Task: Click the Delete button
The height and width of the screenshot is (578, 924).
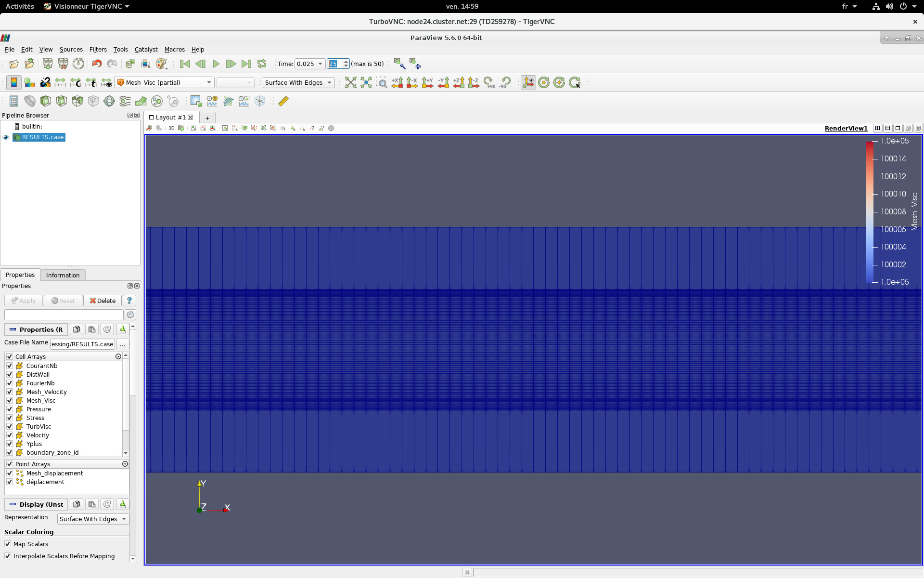Action: pos(103,301)
